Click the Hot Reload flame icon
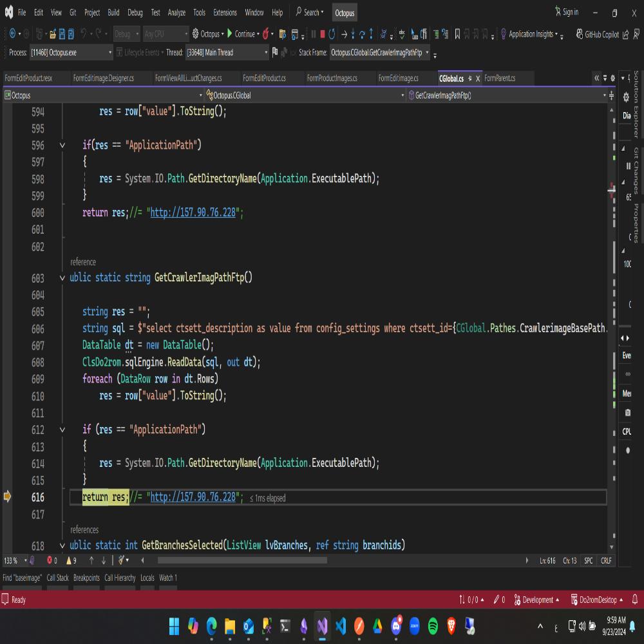The image size is (644, 644). coord(266,33)
